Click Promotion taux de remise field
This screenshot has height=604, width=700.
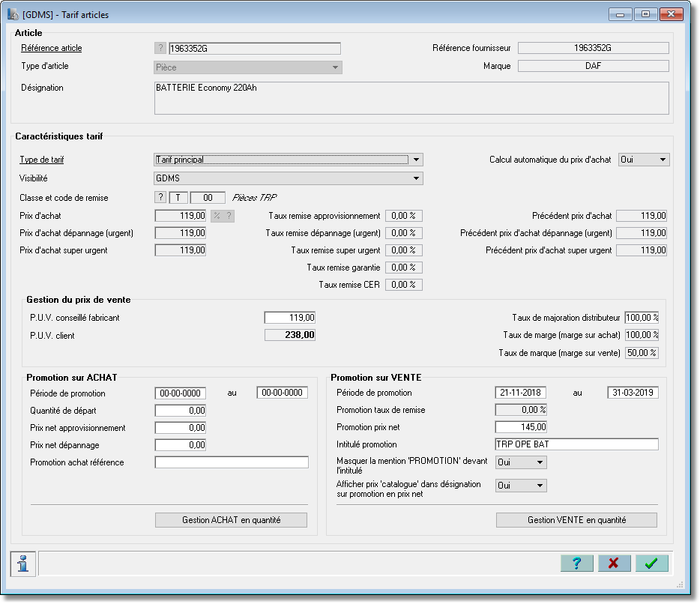click(x=521, y=410)
